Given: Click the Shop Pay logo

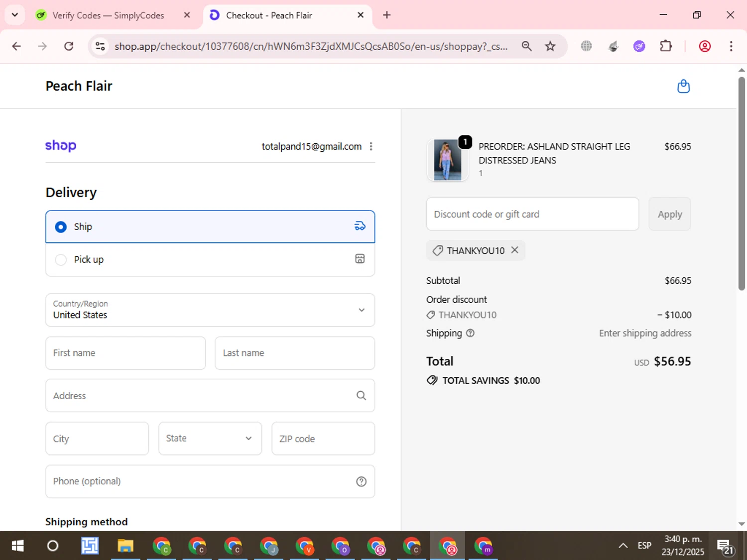Looking at the screenshot, I should [x=61, y=145].
